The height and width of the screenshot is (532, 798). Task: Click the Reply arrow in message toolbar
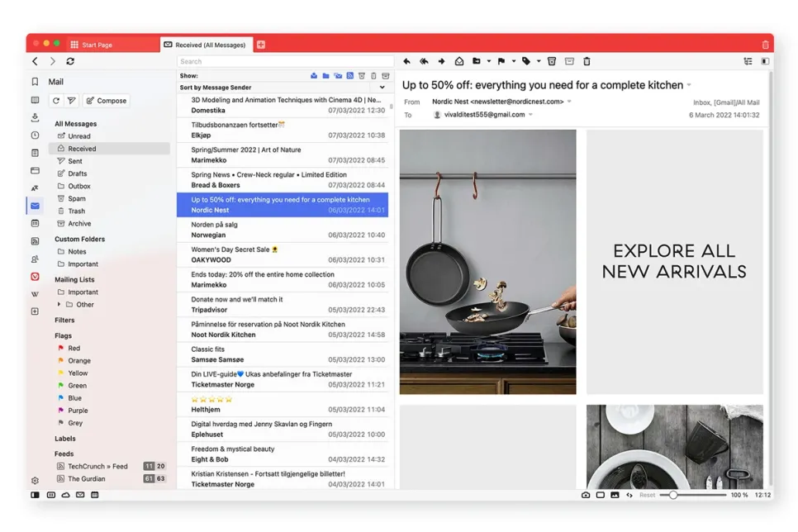(x=406, y=61)
